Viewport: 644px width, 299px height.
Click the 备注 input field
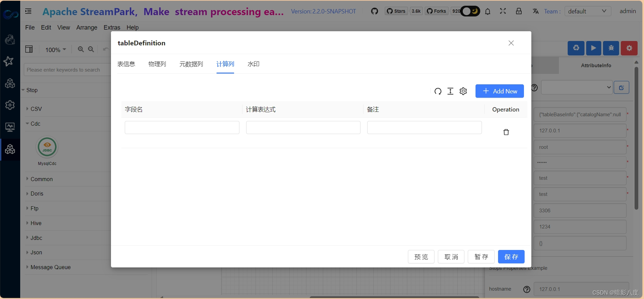pos(424,127)
